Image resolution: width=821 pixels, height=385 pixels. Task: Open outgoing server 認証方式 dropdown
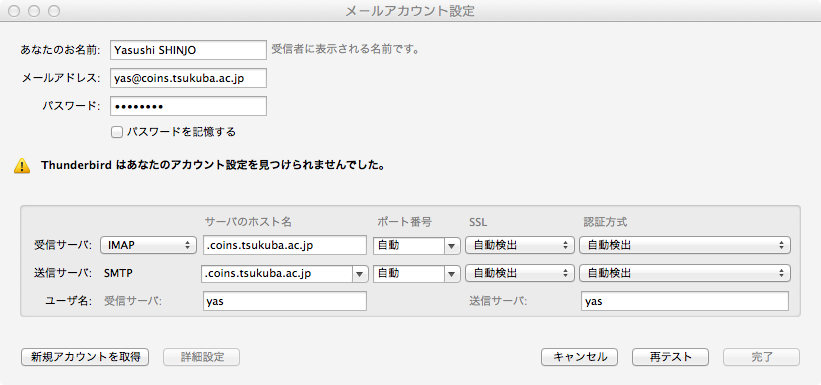pos(685,273)
